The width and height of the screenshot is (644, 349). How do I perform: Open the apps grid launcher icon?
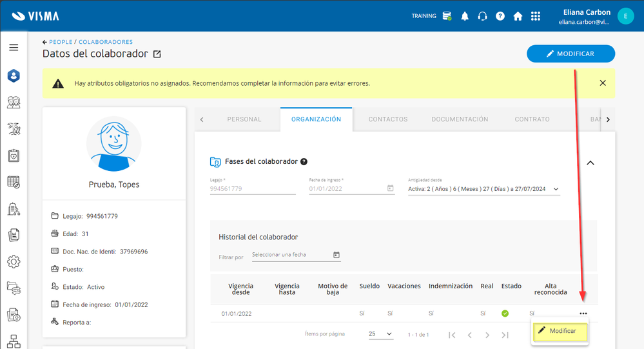click(x=535, y=16)
